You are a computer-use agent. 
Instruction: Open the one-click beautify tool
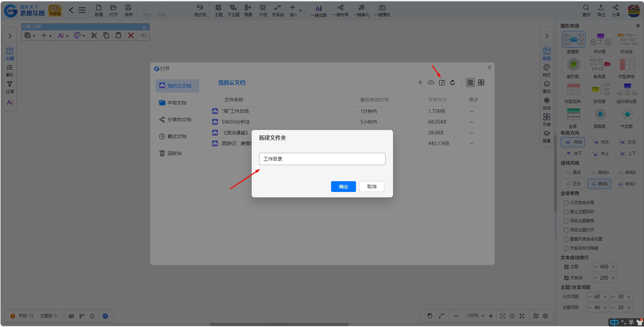361,10
